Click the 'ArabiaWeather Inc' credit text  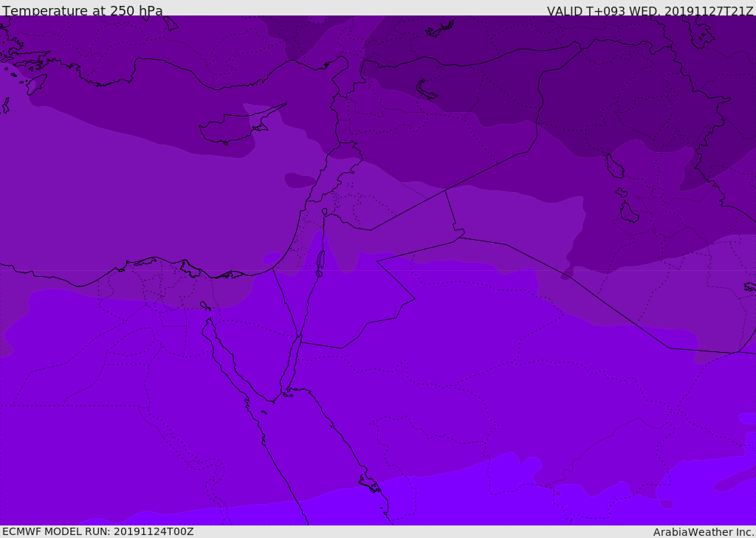tap(703, 532)
